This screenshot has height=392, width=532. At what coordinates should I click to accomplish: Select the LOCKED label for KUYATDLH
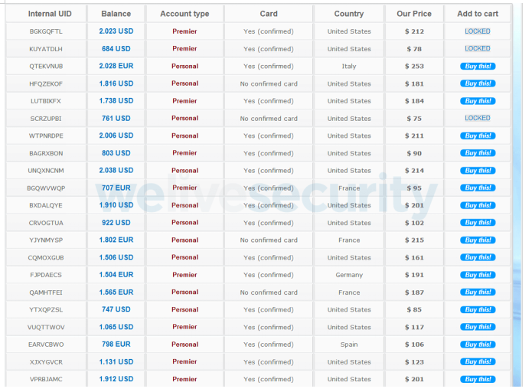(x=477, y=49)
